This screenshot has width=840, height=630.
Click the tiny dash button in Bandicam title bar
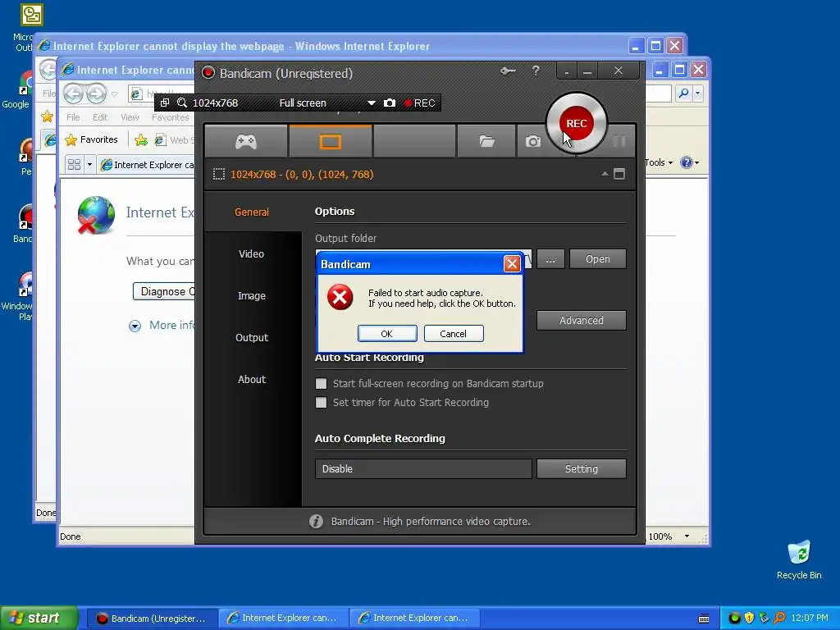[567, 72]
